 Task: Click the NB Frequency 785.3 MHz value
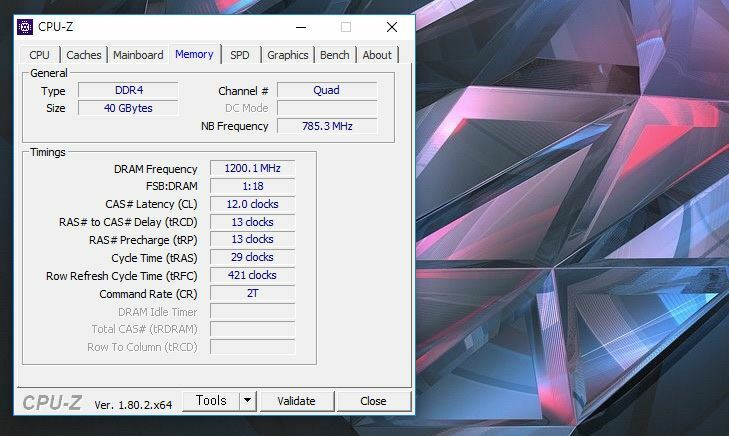click(x=327, y=126)
